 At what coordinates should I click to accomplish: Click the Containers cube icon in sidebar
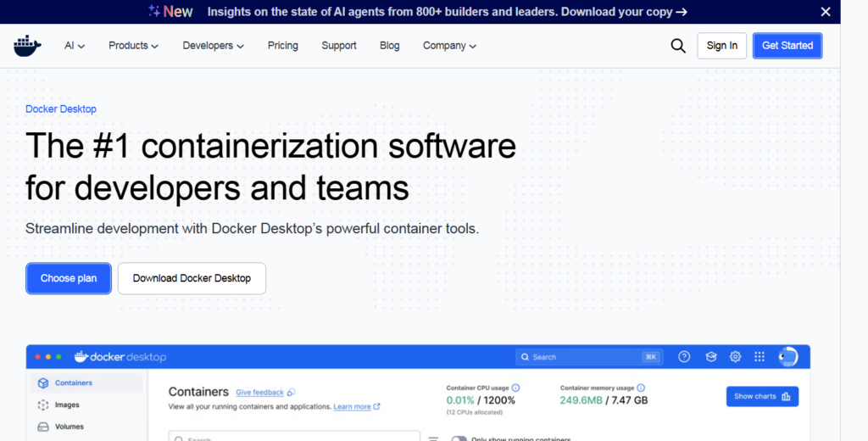[x=43, y=382]
